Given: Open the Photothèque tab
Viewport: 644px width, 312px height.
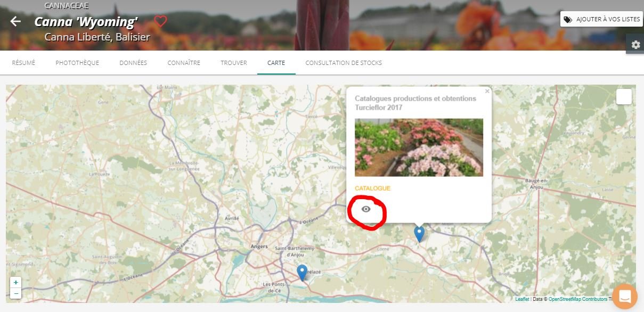Looking at the screenshot, I should pos(77,63).
